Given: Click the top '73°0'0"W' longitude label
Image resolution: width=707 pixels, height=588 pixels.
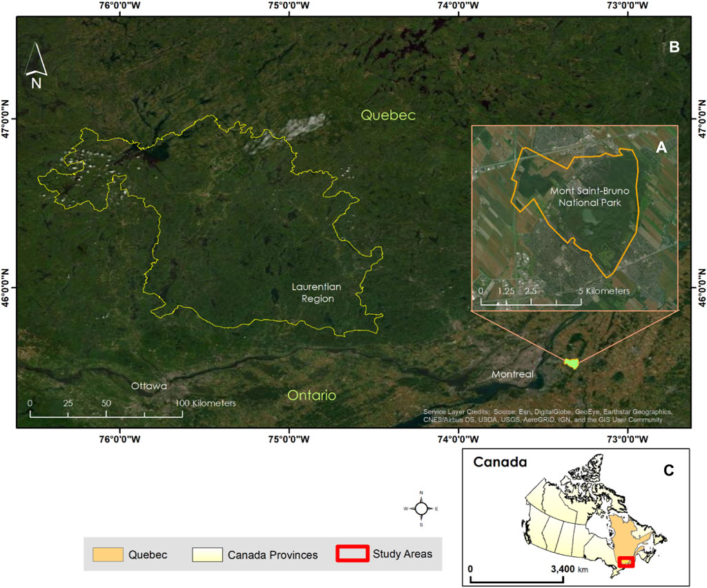Looking at the screenshot, I should (628, 6).
